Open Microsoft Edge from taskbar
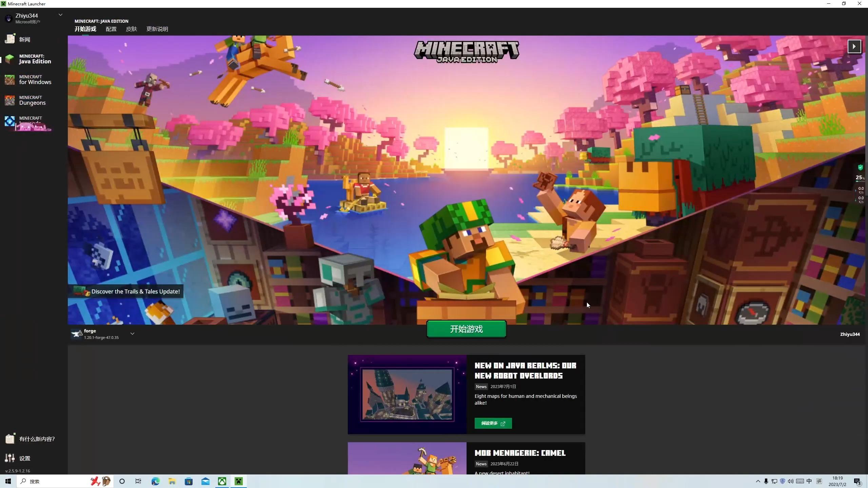 pos(155,481)
